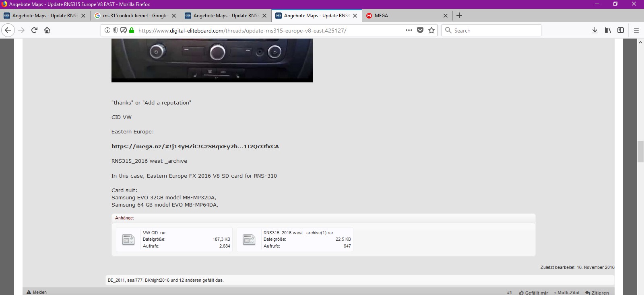Reload the current page
Viewport: 644px width, 295px height.
click(34, 30)
